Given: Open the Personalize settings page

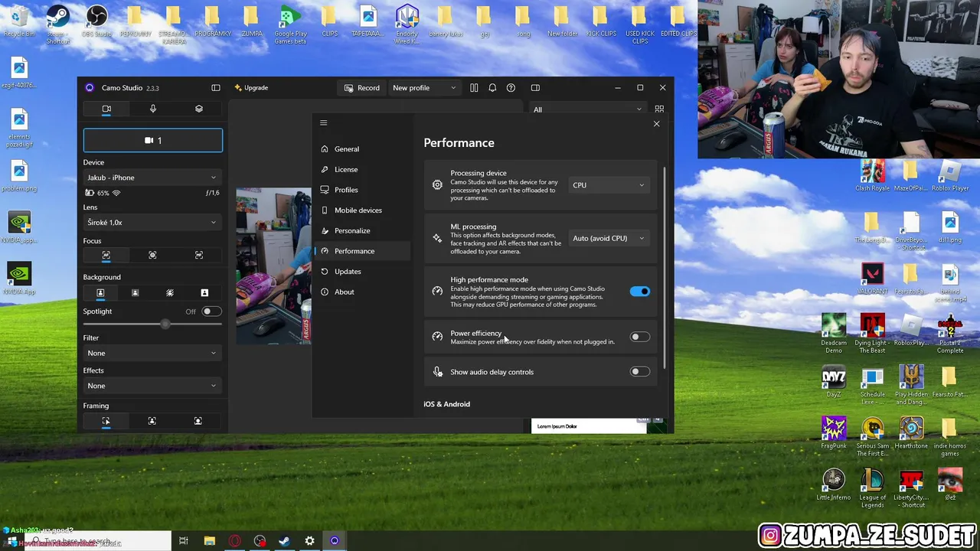Looking at the screenshot, I should tap(362, 230).
